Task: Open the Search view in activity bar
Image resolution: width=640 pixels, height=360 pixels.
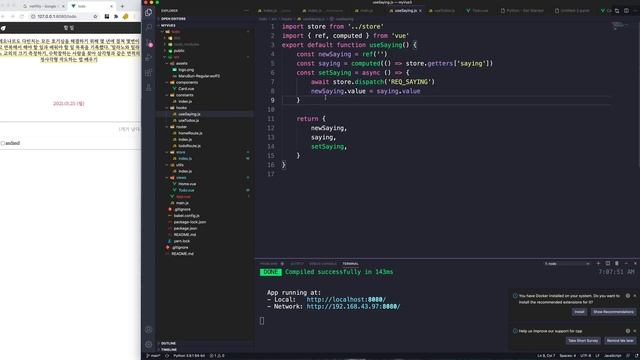Action: point(149,27)
